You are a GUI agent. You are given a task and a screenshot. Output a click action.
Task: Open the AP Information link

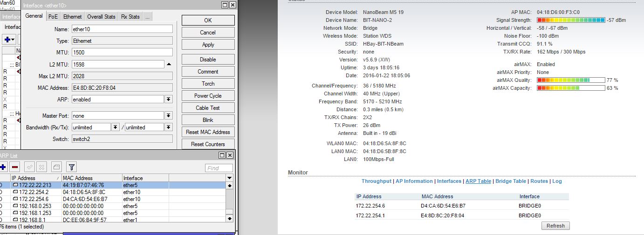pos(414,181)
